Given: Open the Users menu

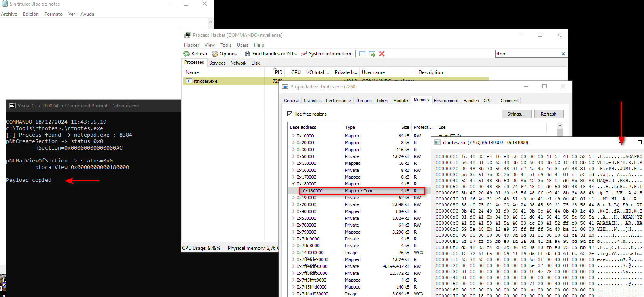Looking at the screenshot, I should pos(243,45).
